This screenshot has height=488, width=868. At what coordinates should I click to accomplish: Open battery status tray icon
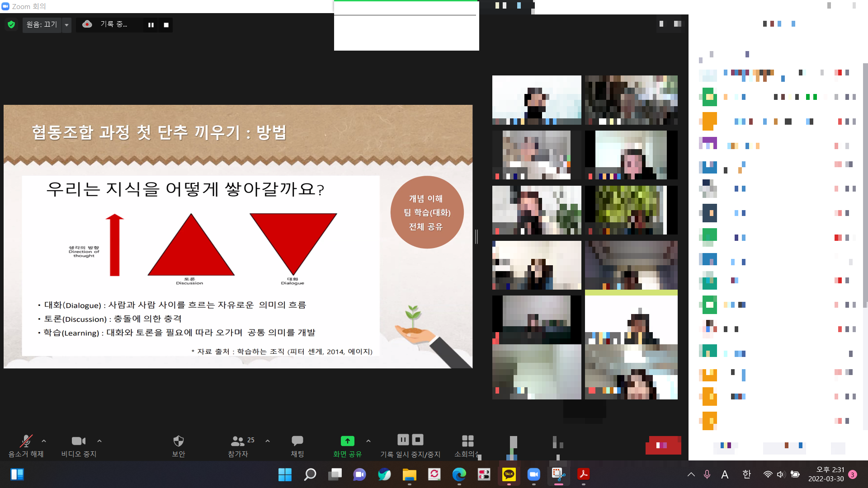click(x=795, y=474)
